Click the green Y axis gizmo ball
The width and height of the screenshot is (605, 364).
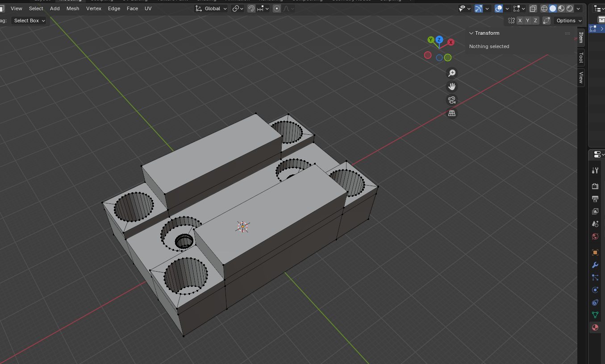(x=431, y=40)
